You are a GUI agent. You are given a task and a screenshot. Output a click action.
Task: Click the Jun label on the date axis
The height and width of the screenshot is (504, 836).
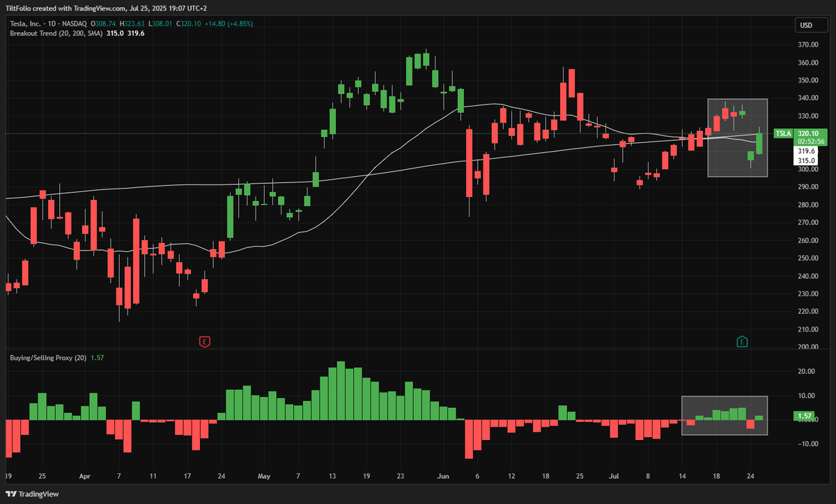[444, 477]
